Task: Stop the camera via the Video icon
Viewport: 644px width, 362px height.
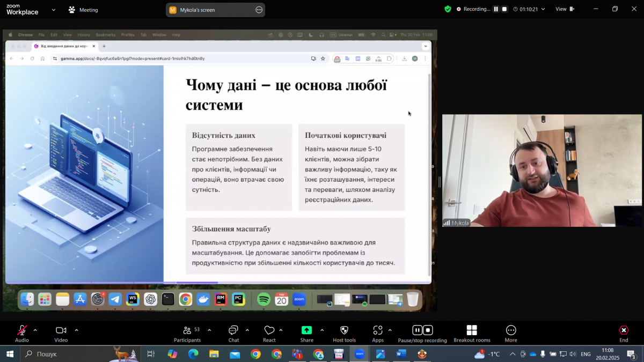Action: click(61, 331)
